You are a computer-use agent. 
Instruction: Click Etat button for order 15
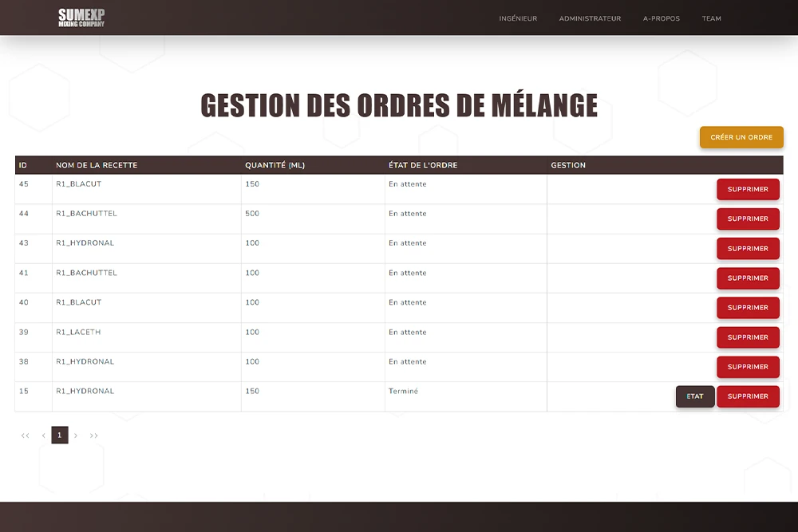pyautogui.click(x=695, y=396)
